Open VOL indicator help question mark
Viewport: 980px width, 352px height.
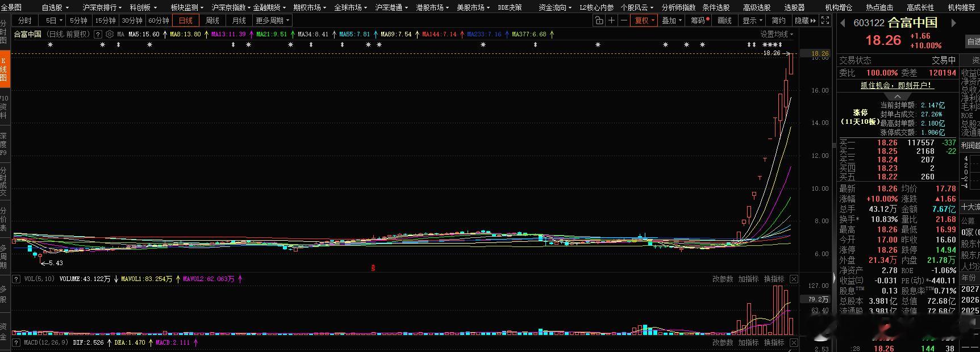[x=17, y=279]
